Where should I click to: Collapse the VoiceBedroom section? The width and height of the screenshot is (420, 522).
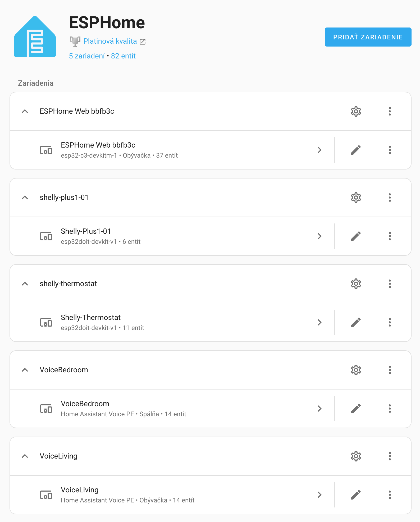[25, 370]
